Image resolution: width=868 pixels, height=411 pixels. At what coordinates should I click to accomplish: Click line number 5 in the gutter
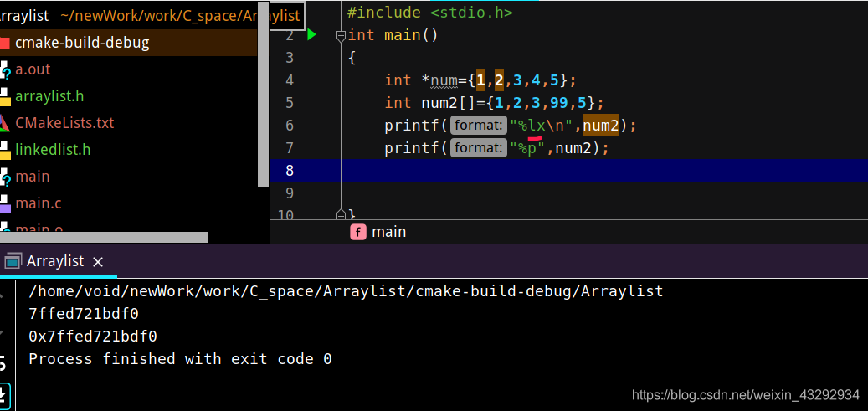tap(290, 103)
